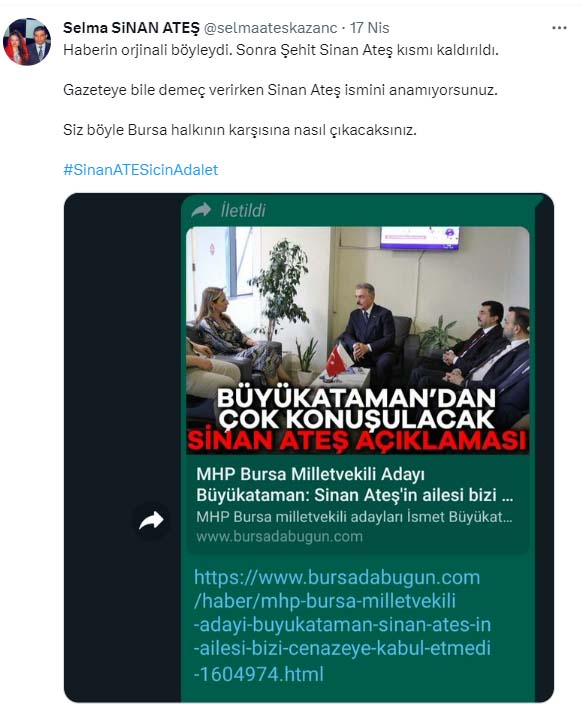Open the three-dot more options menu
Viewport: 582px width, 717px height.
(x=559, y=28)
